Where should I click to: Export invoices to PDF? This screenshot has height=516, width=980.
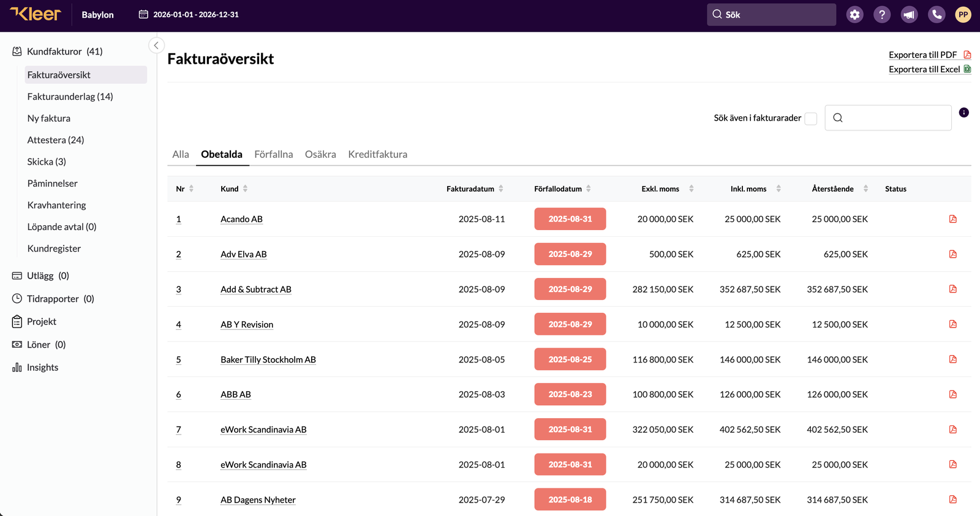click(x=930, y=55)
